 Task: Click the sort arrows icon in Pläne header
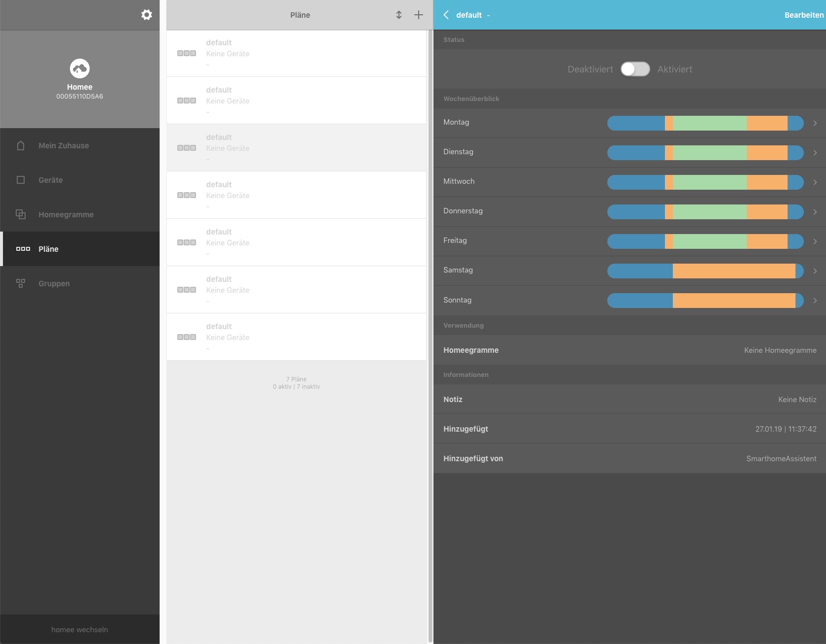(x=399, y=15)
